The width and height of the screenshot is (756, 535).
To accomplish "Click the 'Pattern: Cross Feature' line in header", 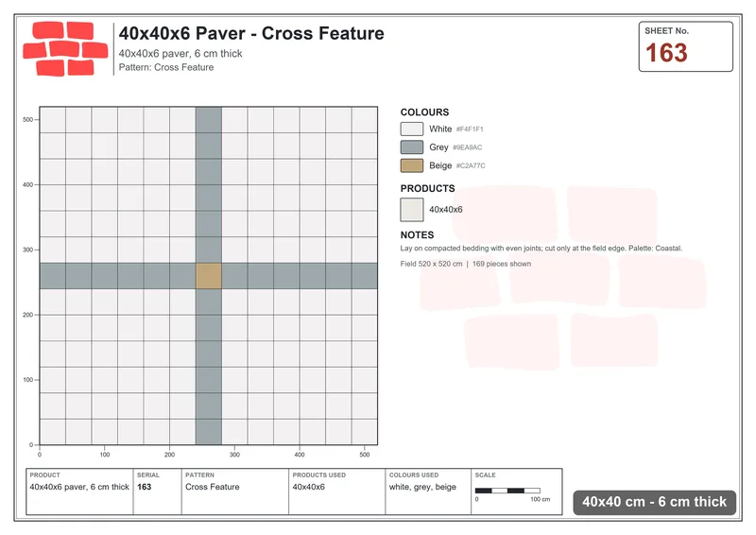I will point(166,67).
